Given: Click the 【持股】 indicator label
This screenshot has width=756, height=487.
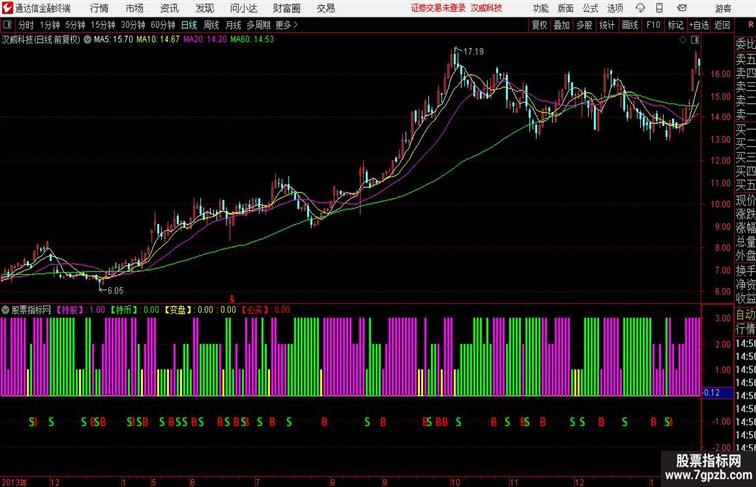Looking at the screenshot, I should click(70, 310).
